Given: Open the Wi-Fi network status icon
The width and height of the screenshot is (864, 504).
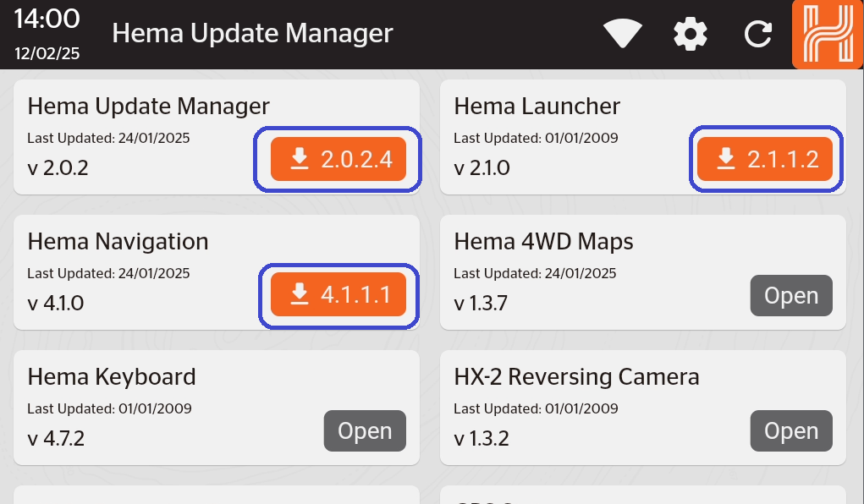Looking at the screenshot, I should (x=622, y=32).
